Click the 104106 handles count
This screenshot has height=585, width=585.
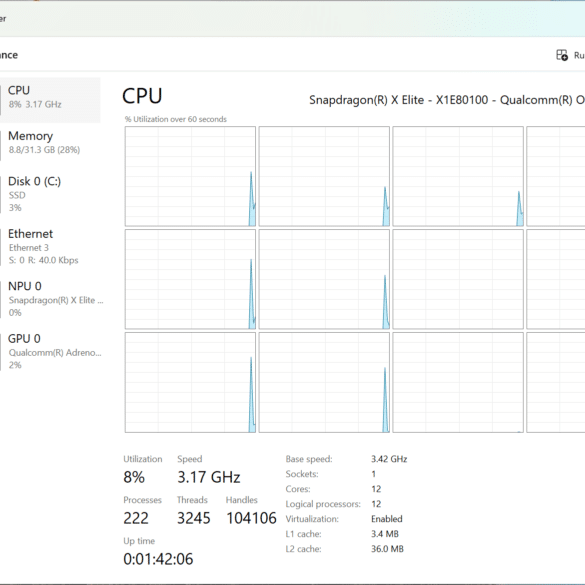(x=251, y=518)
